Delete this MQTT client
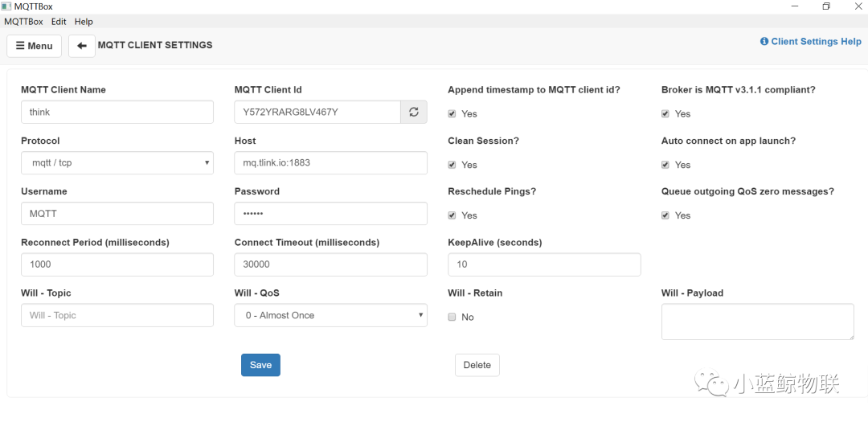 click(477, 365)
